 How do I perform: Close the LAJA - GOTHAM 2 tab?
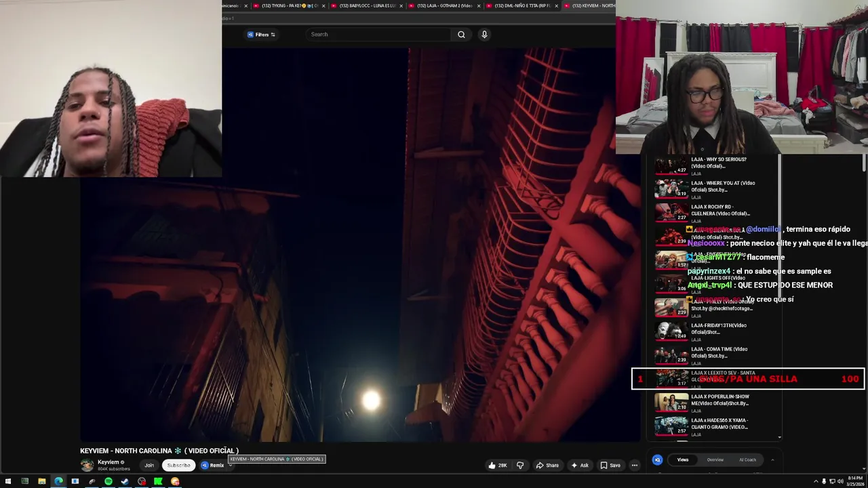click(x=479, y=5)
